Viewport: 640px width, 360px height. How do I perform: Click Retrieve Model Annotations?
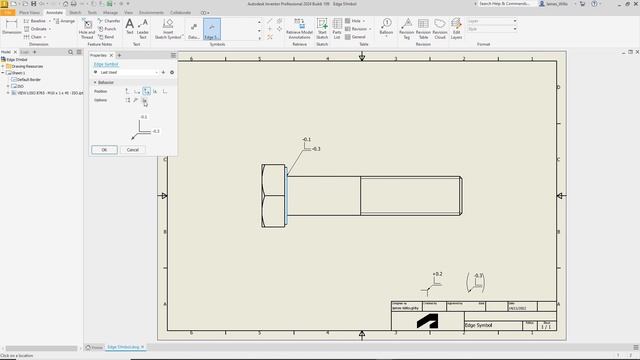click(x=299, y=29)
